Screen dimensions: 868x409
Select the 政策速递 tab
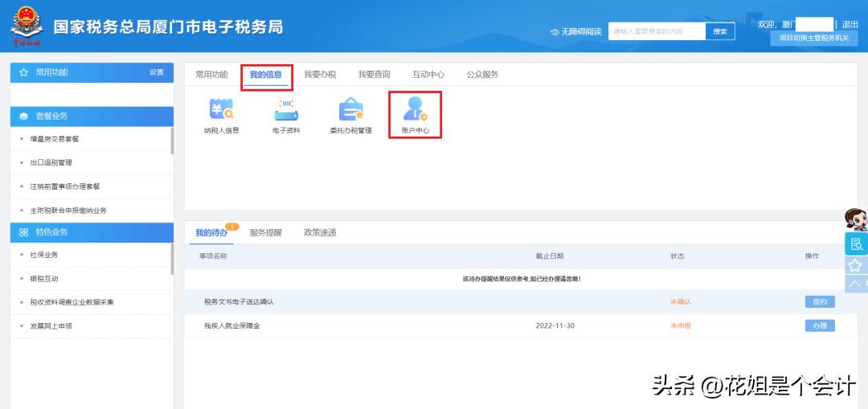(x=320, y=233)
